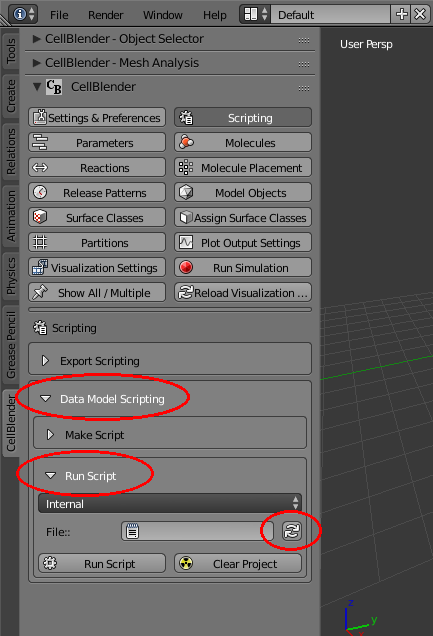
Task: Open the screen layout chooser icon
Action: click(x=255, y=15)
